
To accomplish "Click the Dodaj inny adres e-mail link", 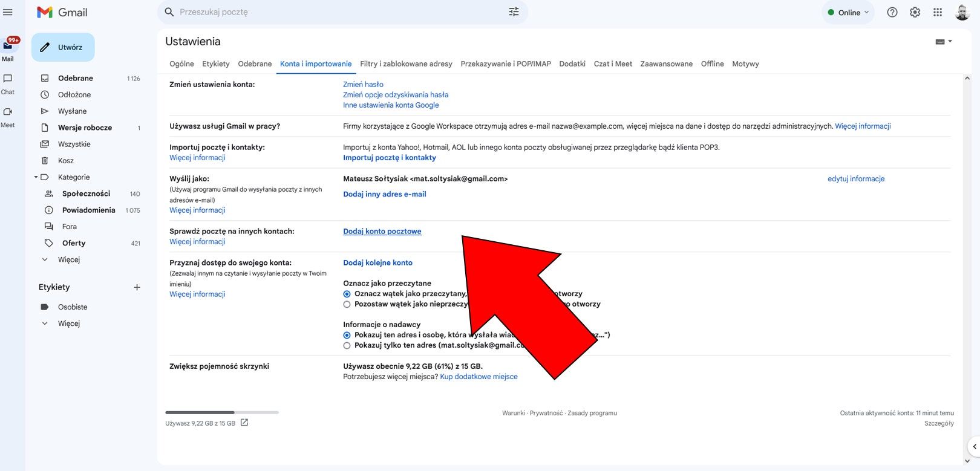I will [x=385, y=194].
